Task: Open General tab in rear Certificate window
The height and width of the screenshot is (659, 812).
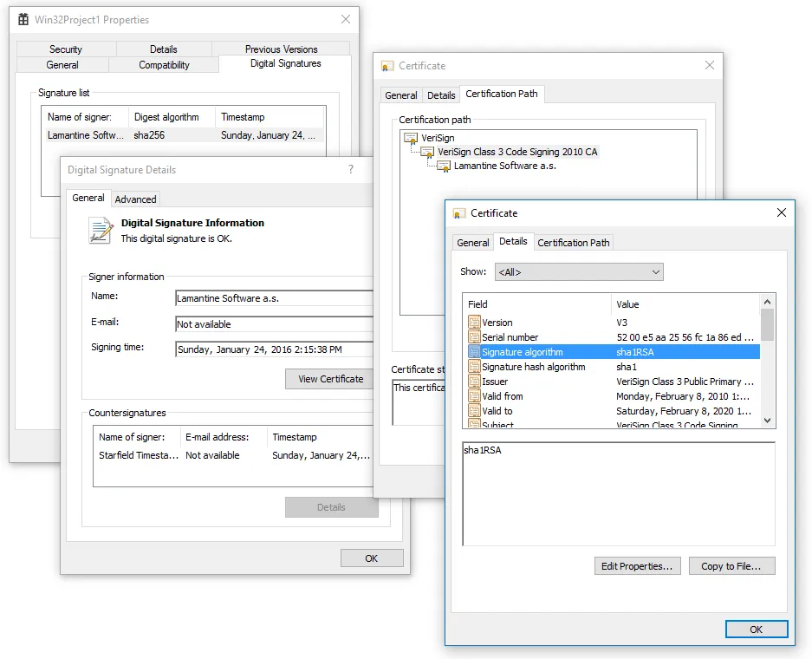Action: [x=401, y=95]
